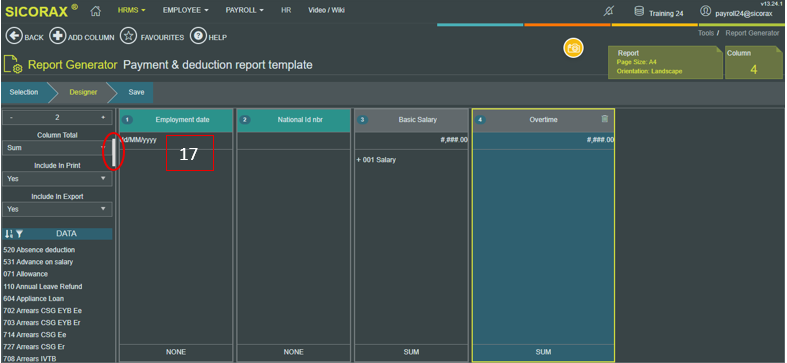Go to the Selection step tab

click(x=24, y=92)
